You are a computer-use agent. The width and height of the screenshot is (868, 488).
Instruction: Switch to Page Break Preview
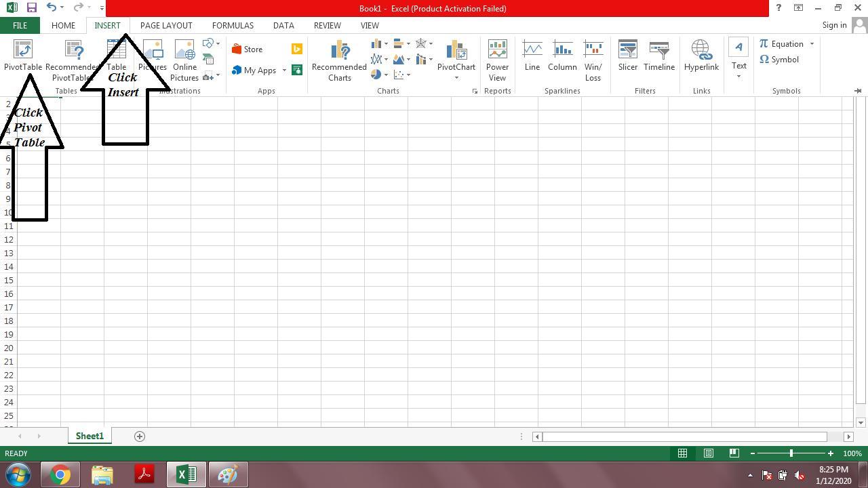click(734, 453)
